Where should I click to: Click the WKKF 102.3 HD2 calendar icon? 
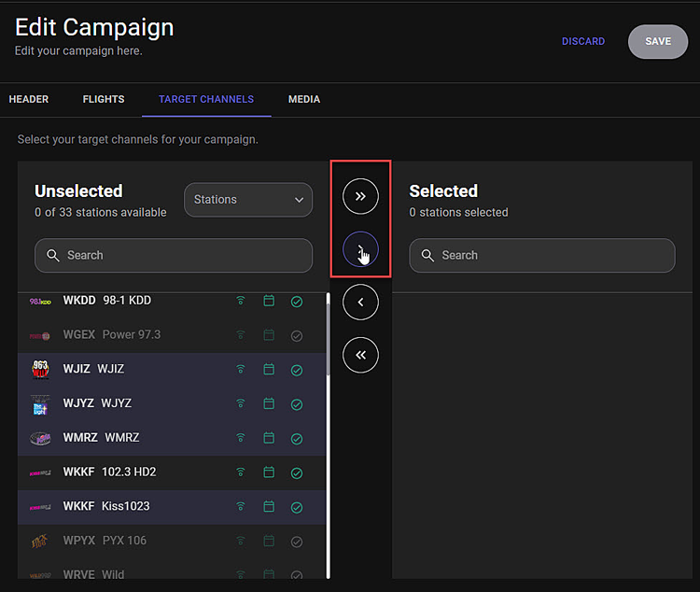click(x=269, y=472)
